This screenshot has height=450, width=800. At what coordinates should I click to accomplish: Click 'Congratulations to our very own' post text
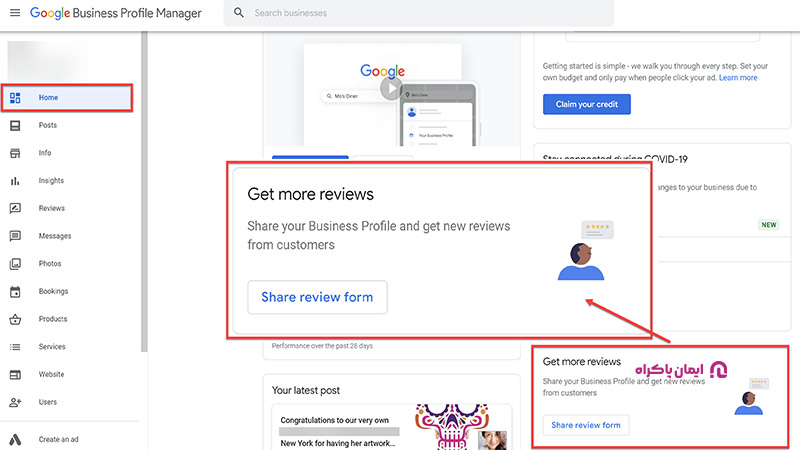click(335, 420)
